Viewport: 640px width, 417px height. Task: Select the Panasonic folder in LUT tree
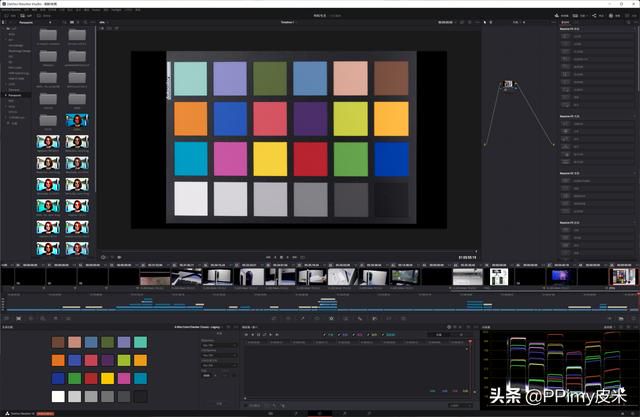tap(16, 95)
